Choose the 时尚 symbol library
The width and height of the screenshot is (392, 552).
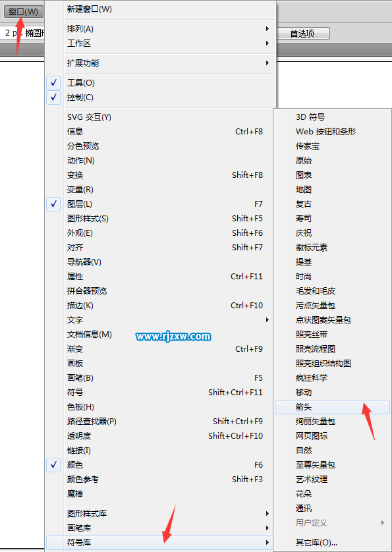(332, 277)
